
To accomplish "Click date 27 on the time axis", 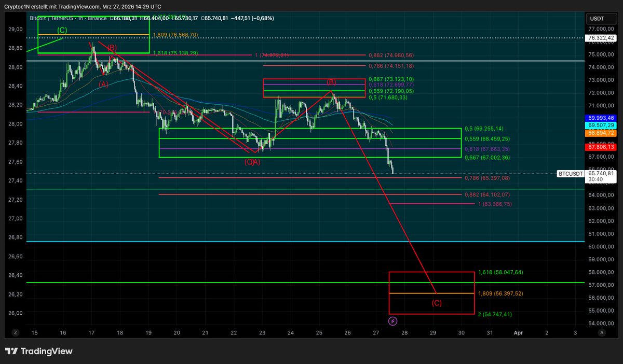I will pyautogui.click(x=375, y=332).
